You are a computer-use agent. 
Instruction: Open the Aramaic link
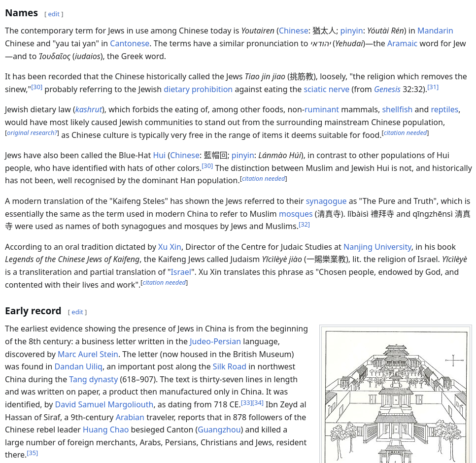[402, 43]
